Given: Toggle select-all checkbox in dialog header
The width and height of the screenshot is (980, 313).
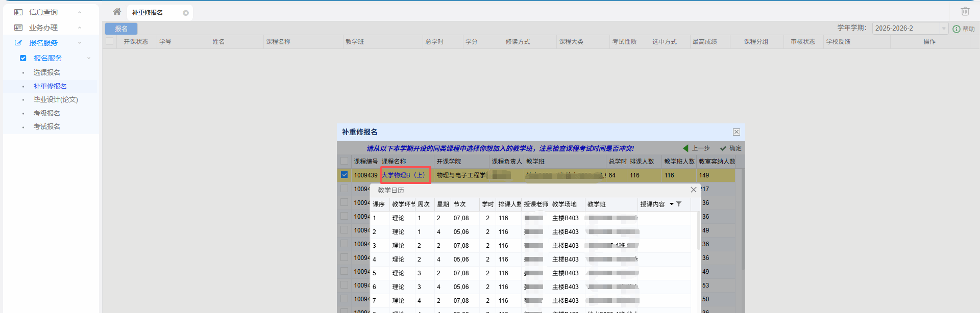Looking at the screenshot, I should (345, 161).
